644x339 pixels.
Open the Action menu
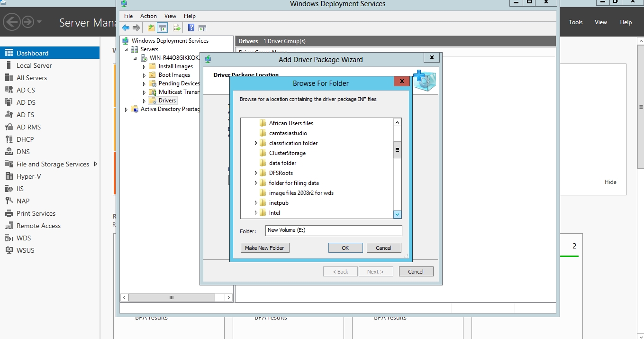coord(148,16)
